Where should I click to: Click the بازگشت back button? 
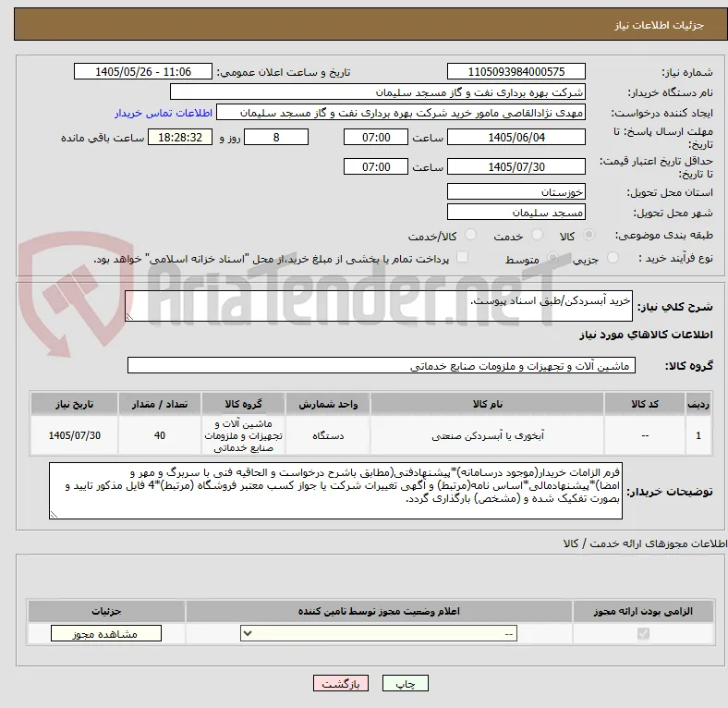click(341, 683)
